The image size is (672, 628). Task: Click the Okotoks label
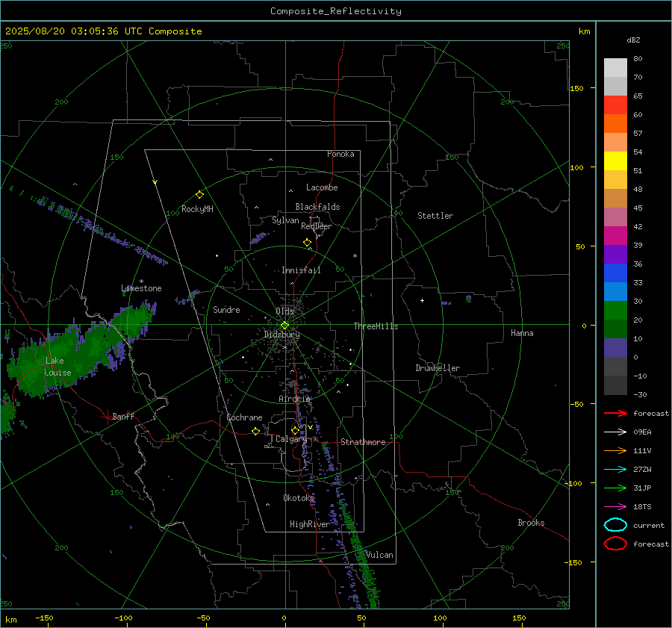(x=299, y=498)
